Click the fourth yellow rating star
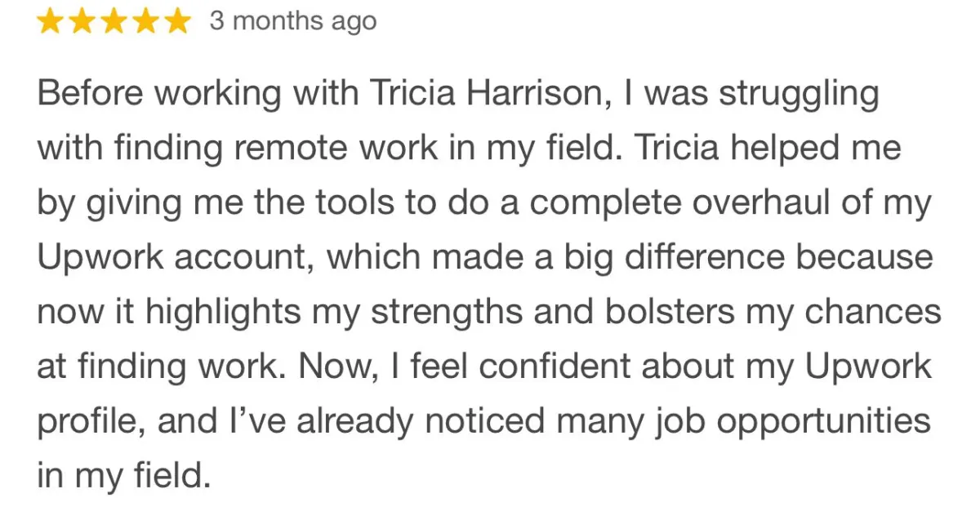 (144, 21)
